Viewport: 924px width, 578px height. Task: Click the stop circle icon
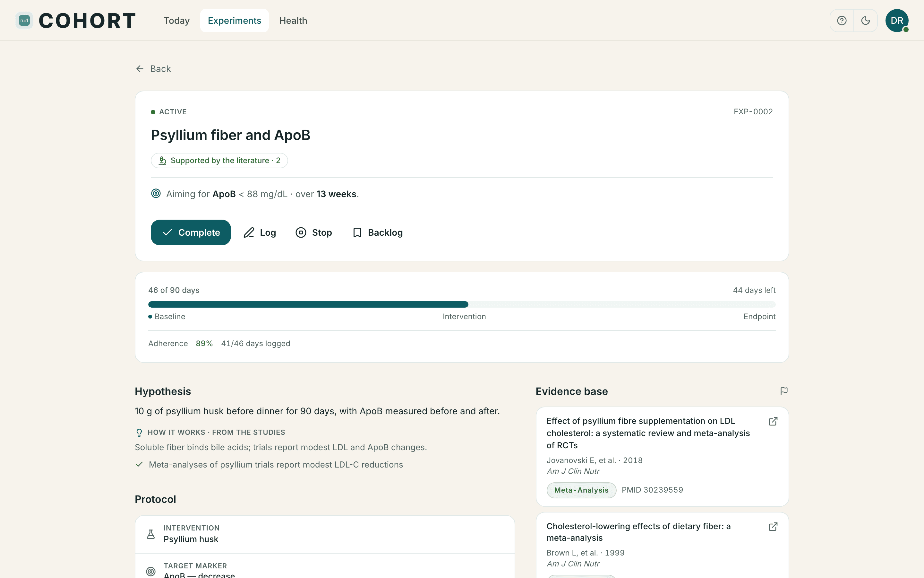[x=301, y=232]
